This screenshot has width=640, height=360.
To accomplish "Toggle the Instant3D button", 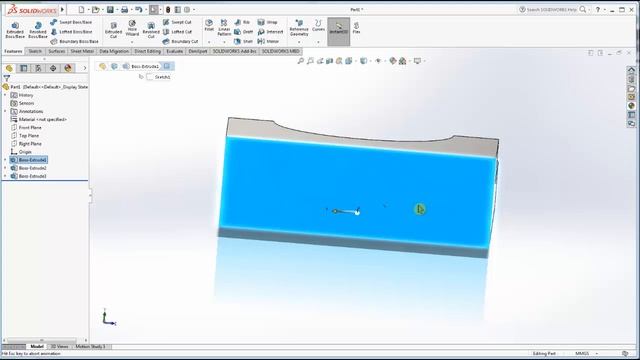I will [339, 31].
